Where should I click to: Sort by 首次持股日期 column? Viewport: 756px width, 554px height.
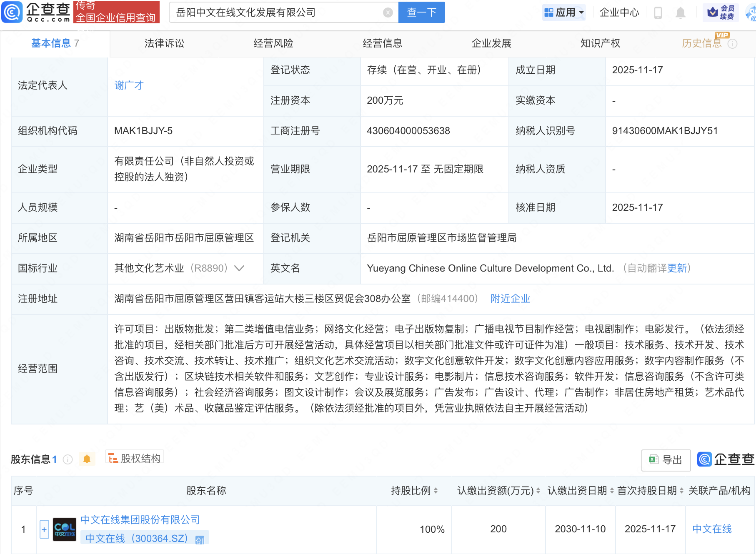point(681,491)
